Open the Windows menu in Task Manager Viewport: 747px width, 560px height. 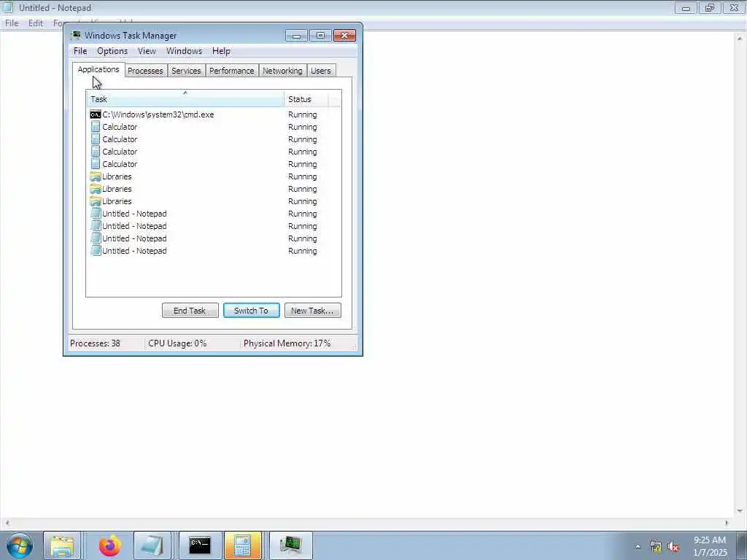[184, 51]
